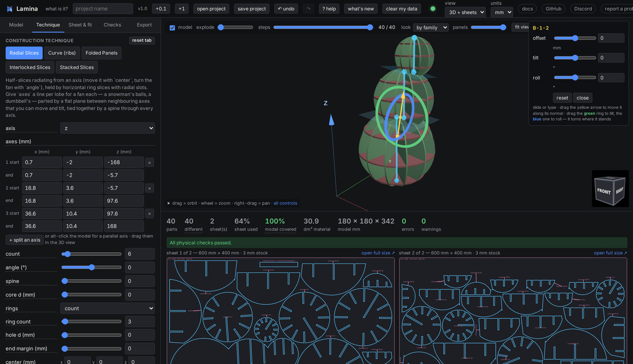633x364 pixels.
Task: Open the rings dropdown showing count
Action: pyautogui.click(x=108, y=308)
